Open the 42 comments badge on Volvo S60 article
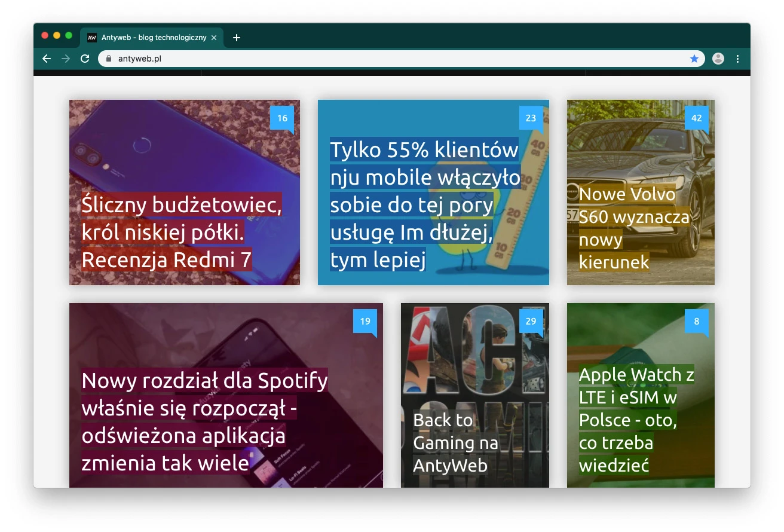The width and height of the screenshot is (784, 532). pos(697,119)
